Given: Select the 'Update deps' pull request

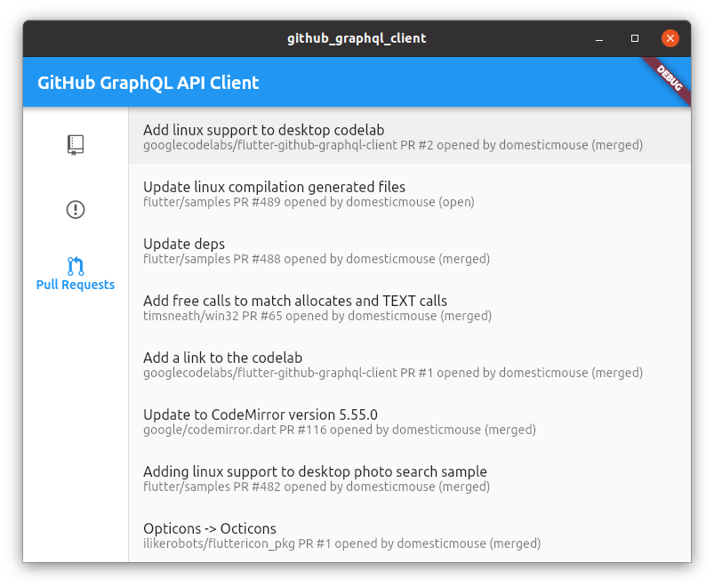Looking at the screenshot, I should (184, 244).
